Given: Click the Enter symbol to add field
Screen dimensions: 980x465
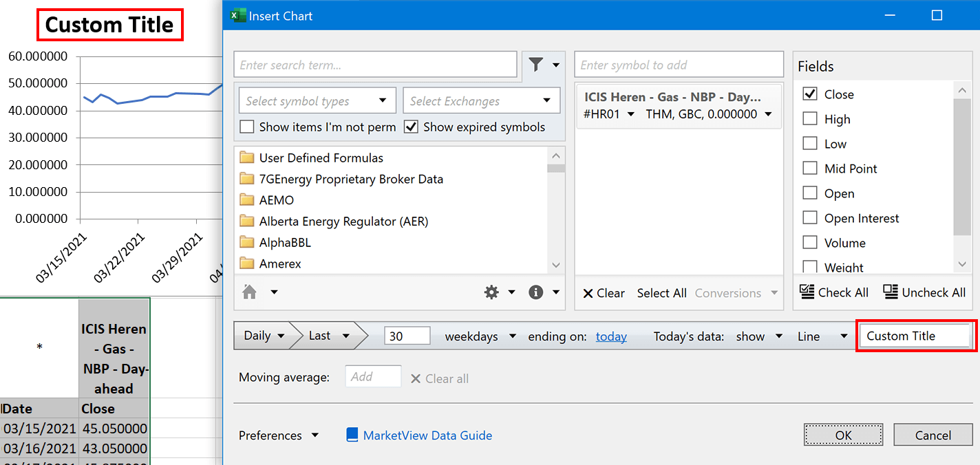Looking at the screenshot, I should [x=679, y=65].
